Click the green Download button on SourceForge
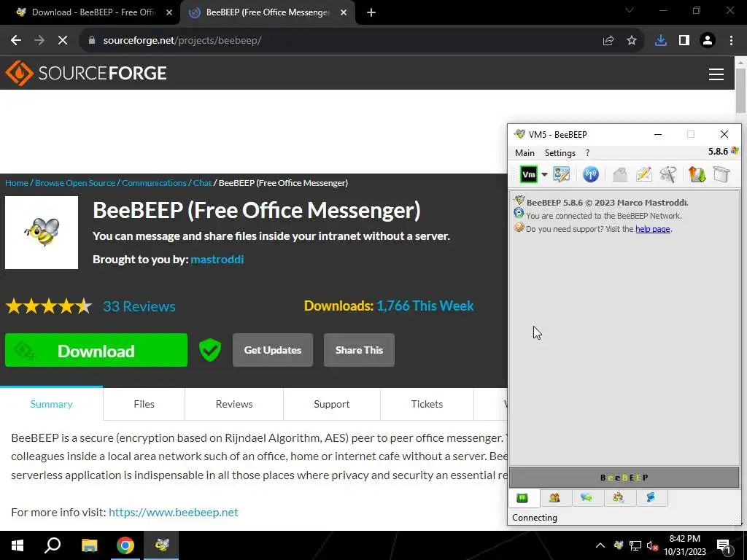747x560 pixels. click(96, 350)
